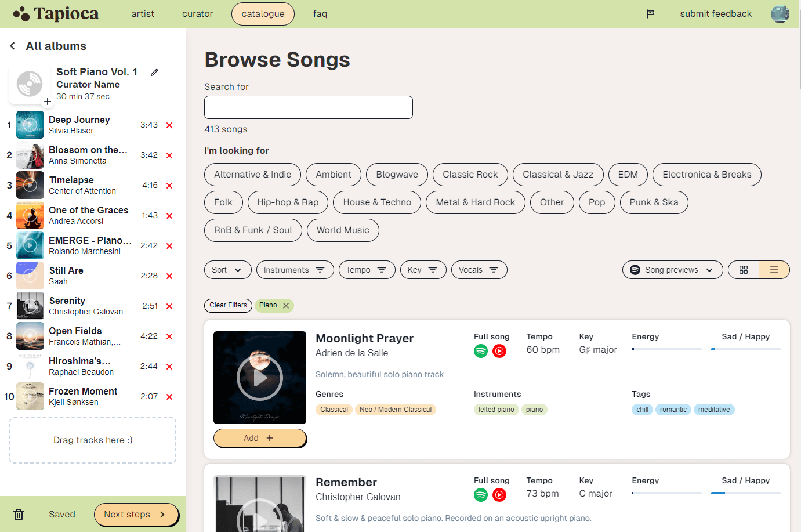Remove Timelapse from album
This screenshot has width=801, height=532.
click(169, 186)
